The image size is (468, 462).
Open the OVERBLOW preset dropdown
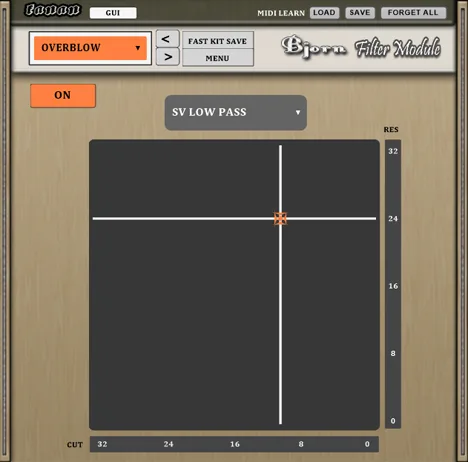tap(90, 48)
